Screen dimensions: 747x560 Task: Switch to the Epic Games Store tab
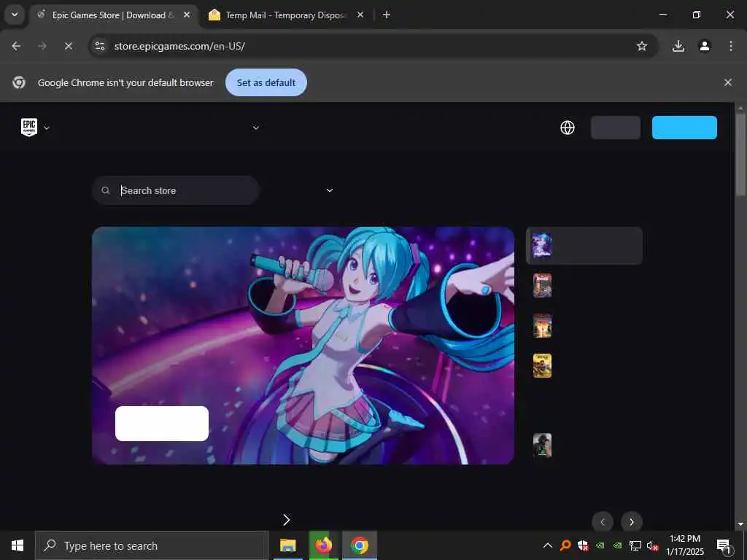coord(112,15)
